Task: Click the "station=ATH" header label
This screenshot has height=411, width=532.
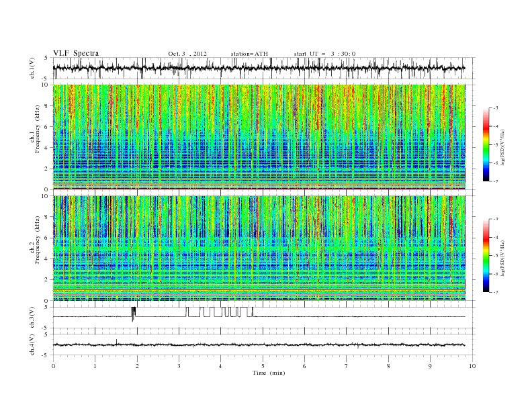Action: pos(249,54)
